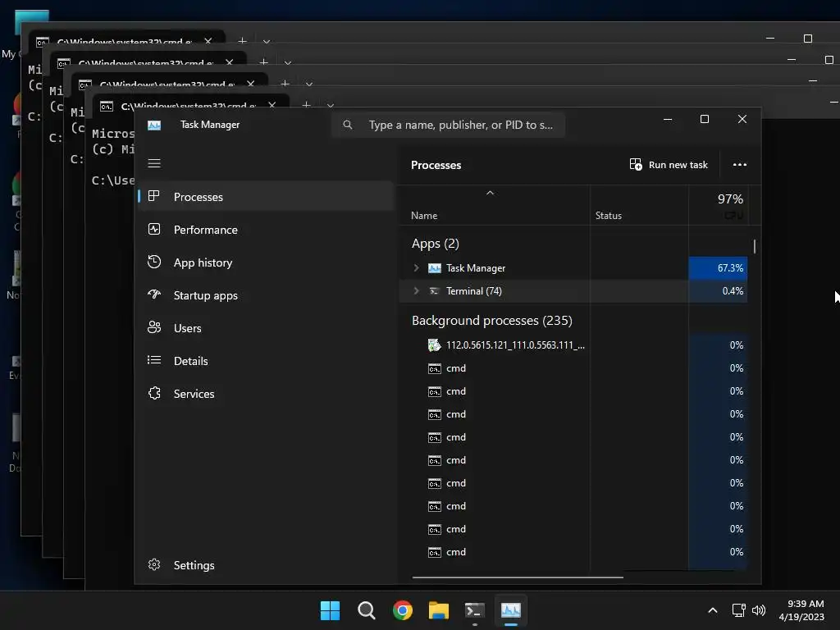Open the Windows Start menu
Viewport: 840px width, 630px height.
pyautogui.click(x=330, y=610)
